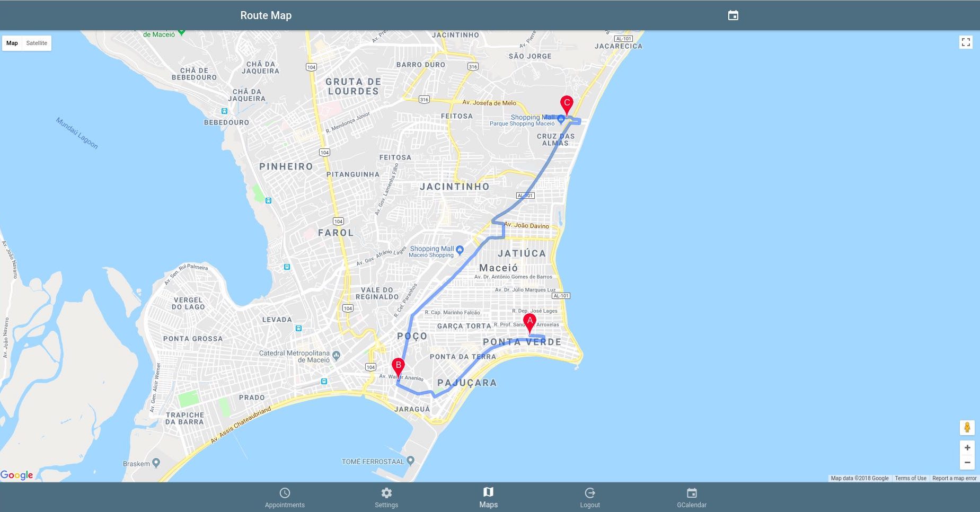Open the Settings tab
This screenshot has width=980, height=512.
[386, 498]
